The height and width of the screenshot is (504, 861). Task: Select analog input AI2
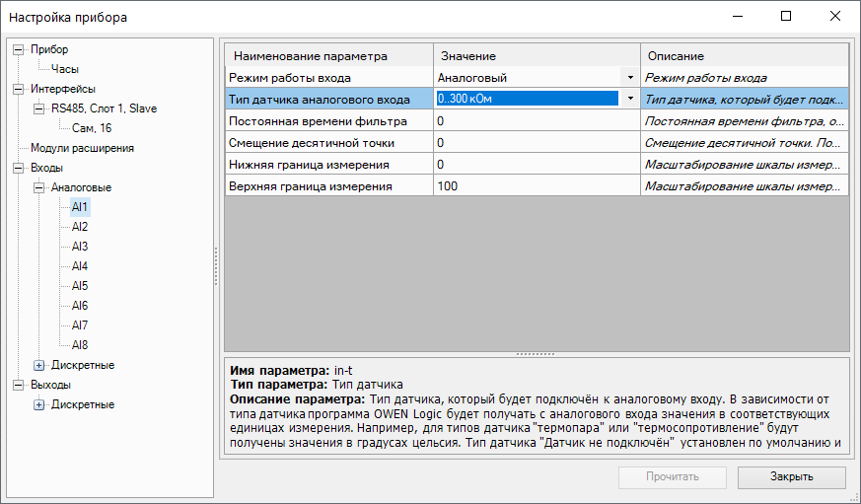pyautogui.click(x=80, y=227)
